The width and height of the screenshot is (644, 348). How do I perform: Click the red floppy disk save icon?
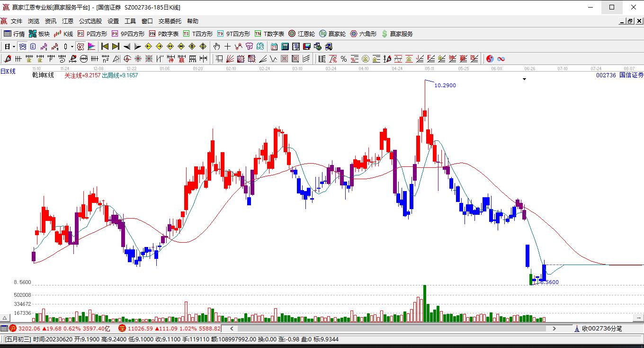tap(307, 46)
